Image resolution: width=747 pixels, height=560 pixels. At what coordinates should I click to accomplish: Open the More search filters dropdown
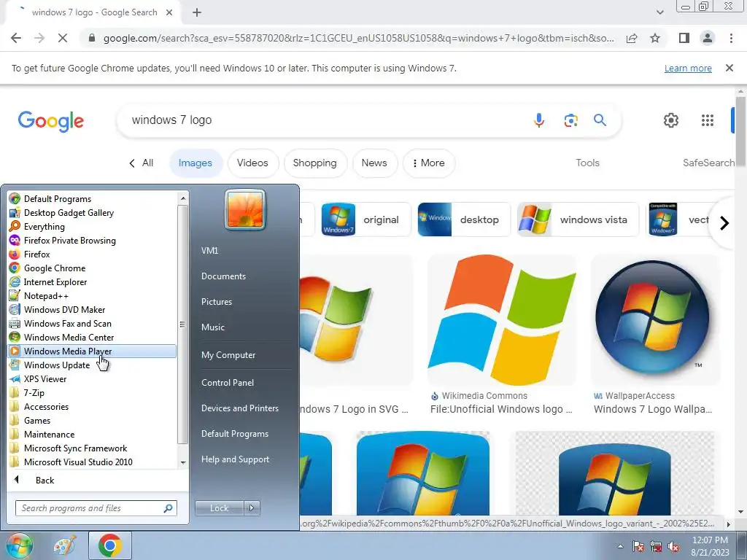coord(428,163)
